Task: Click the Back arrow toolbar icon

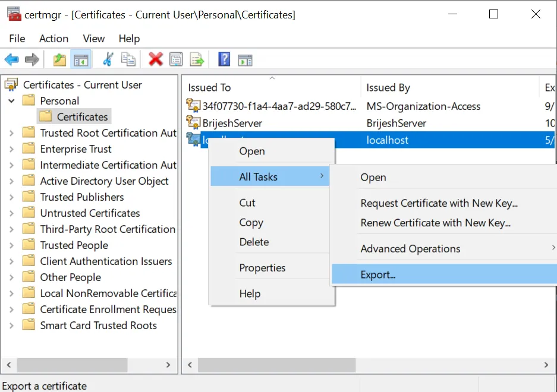Action: point(12,59)
